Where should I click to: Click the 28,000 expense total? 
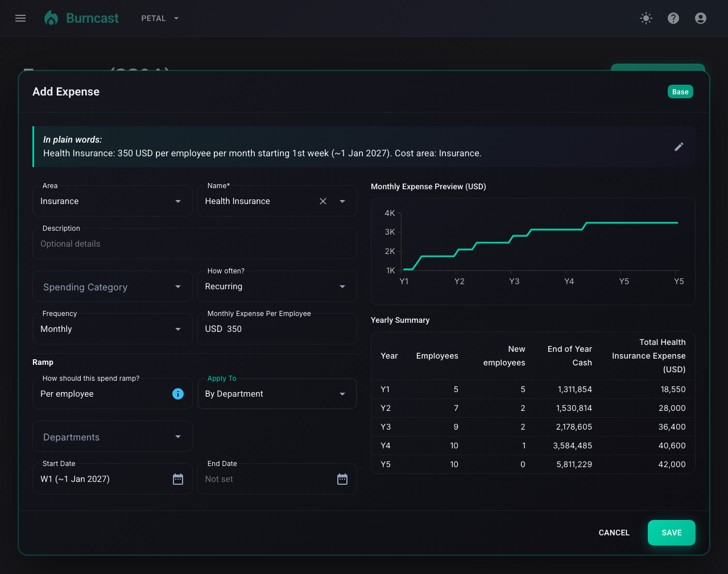672,408
